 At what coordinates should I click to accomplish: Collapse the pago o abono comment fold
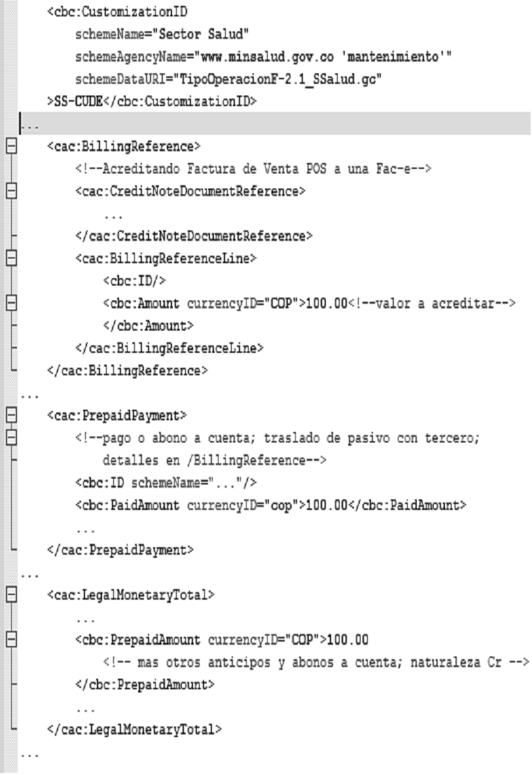click(x=11, y=437)
